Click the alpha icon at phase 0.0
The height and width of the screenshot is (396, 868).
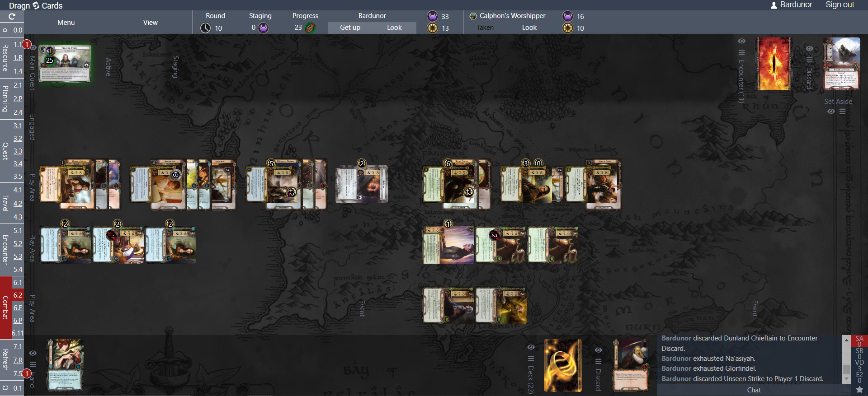coord(5,30)
